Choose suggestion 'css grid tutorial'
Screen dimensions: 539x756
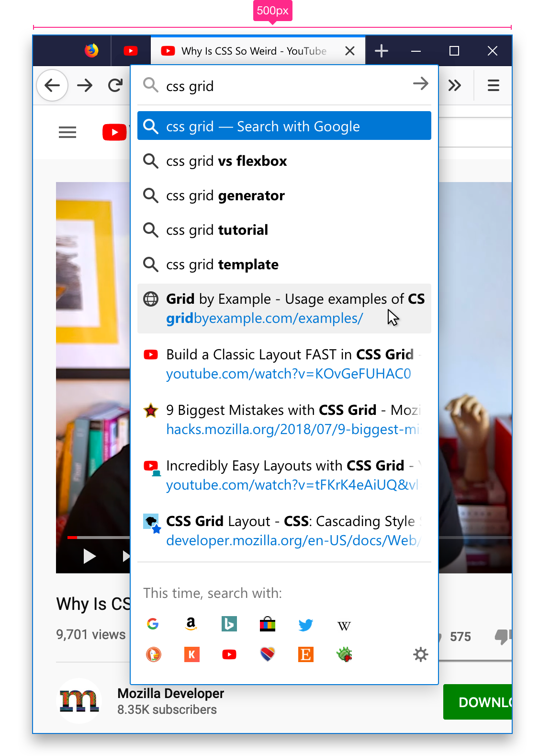tap(284, 230)
